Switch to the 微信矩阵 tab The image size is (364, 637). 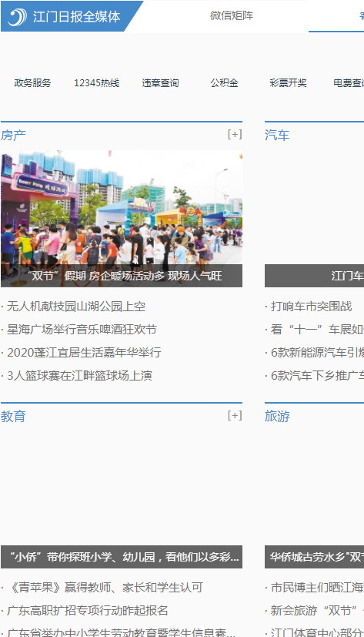tap(232, 16)
